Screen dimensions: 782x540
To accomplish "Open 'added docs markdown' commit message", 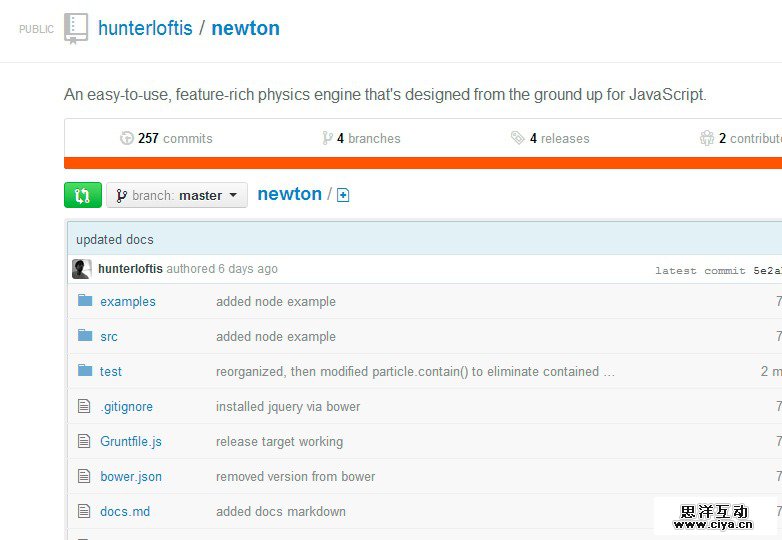I will (x=281, y=512).
